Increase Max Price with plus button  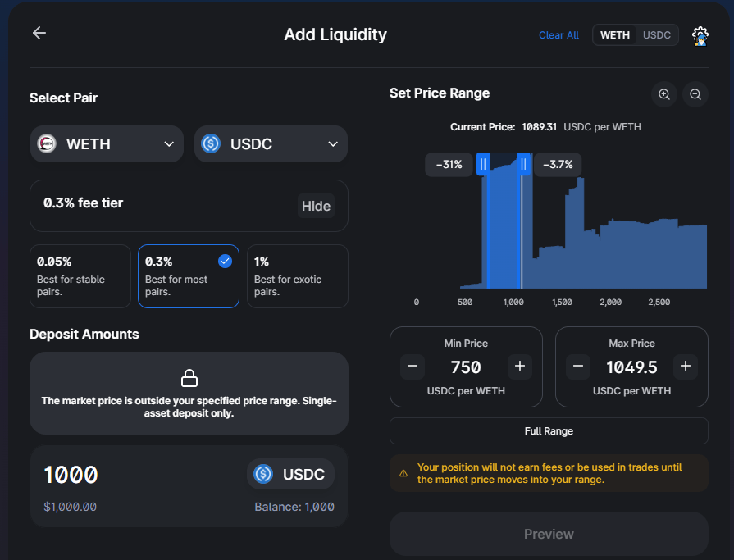click(686, 367)
